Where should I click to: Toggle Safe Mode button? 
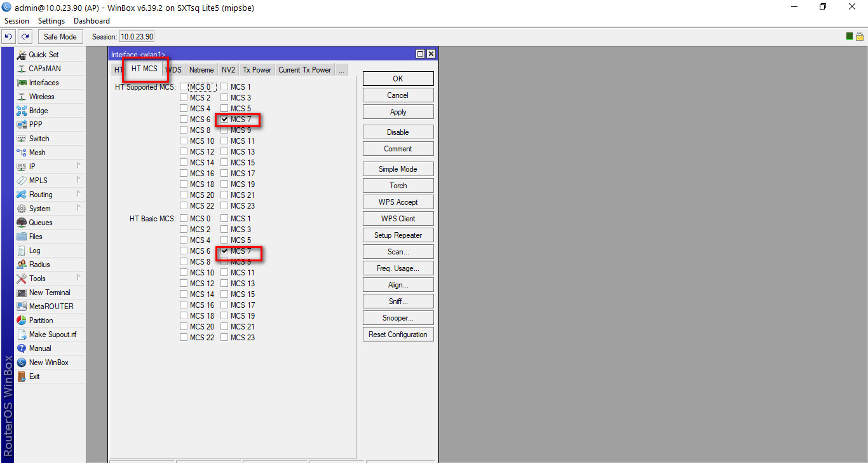coord(60,37)
